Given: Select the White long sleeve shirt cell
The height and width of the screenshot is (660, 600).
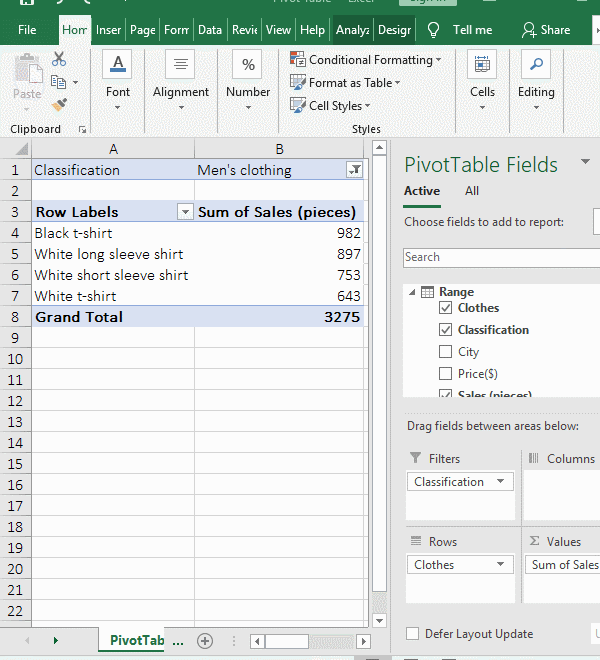Looking at the screenshot, I should point(113,254).
